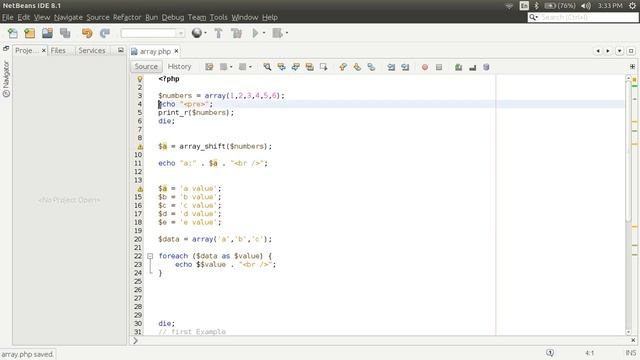The width and height of the screenshot is (640, 360).
Task: Switch to the Files tab
Action: (58, 50)
